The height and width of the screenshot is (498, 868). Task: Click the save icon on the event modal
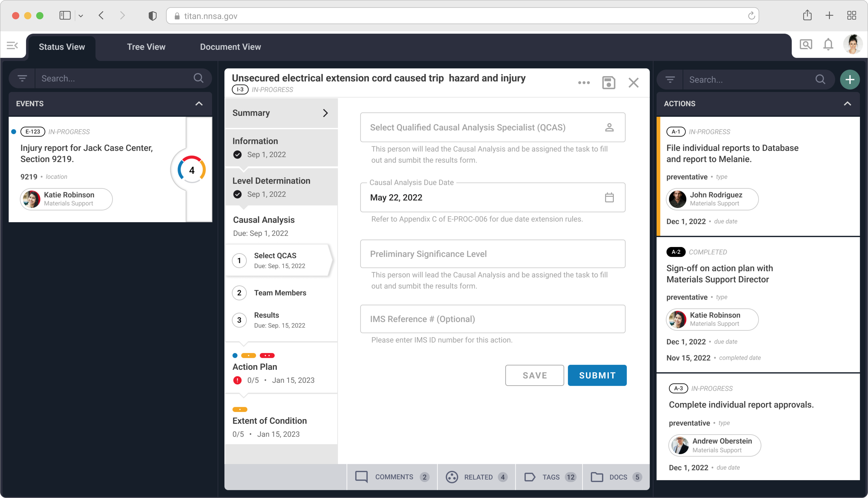click(609, 83)
